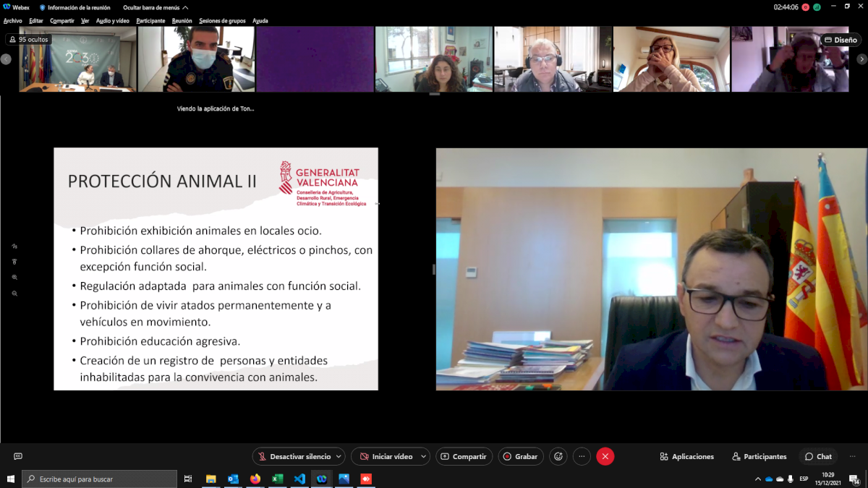868x488 pixels.
Task: Zoom out of the shared content
Action: coord(14,294)
